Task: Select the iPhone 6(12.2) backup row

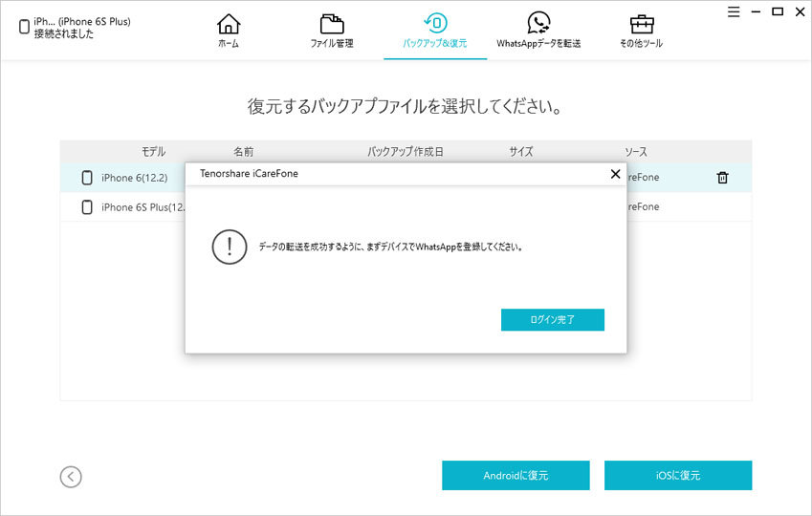Action: [x=406, y=178]
